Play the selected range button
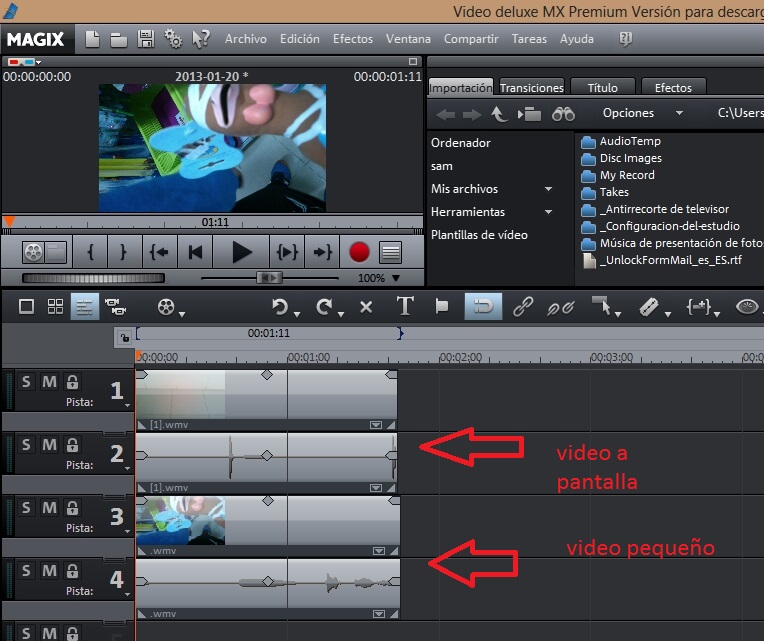 287,252
